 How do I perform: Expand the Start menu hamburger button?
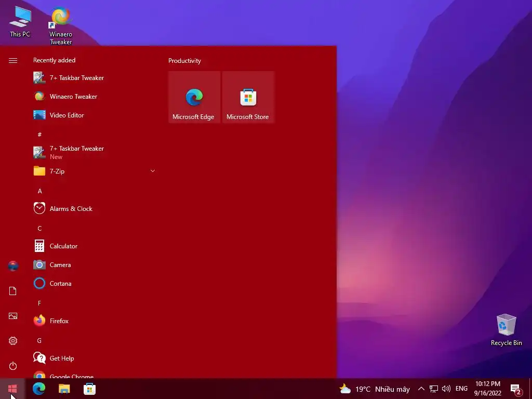pyautogui.click(x=13, y=60)
